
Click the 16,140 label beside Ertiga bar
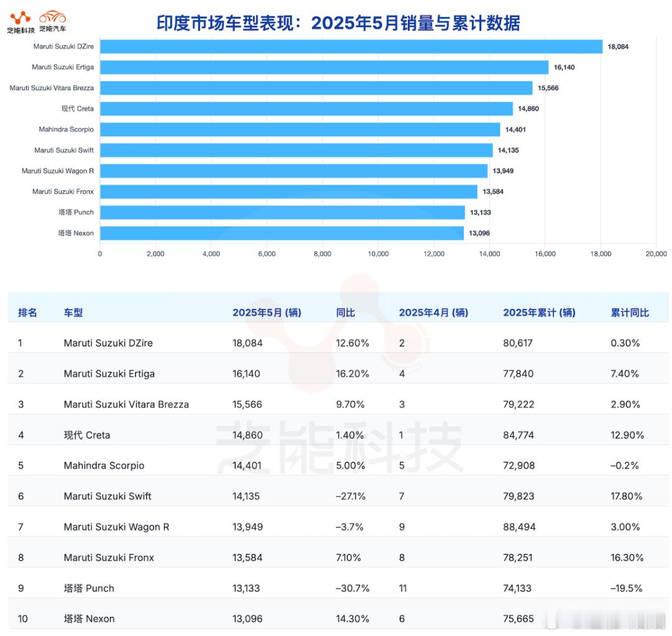pyautogui.click(x=564, y=67)
